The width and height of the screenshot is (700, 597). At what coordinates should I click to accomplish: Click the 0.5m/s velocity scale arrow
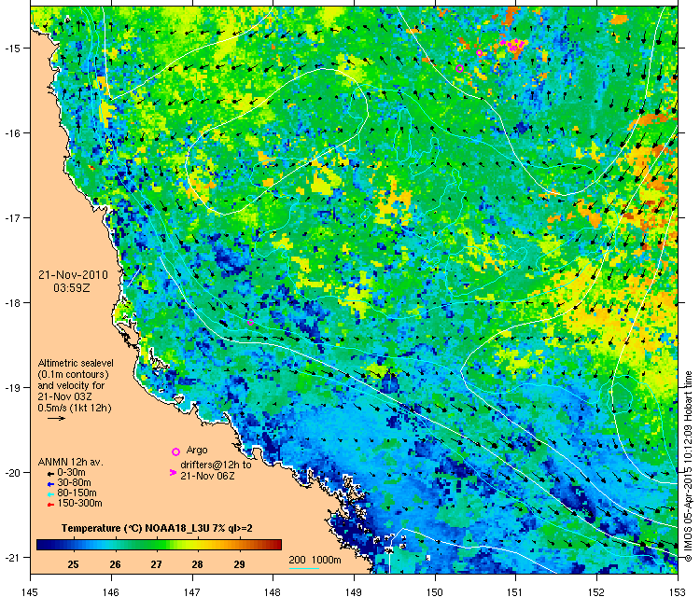tap(56, 419)
